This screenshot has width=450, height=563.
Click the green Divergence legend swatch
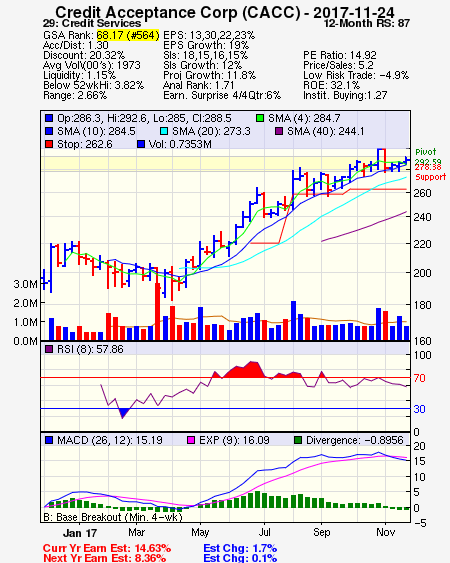tap(298, 440)
